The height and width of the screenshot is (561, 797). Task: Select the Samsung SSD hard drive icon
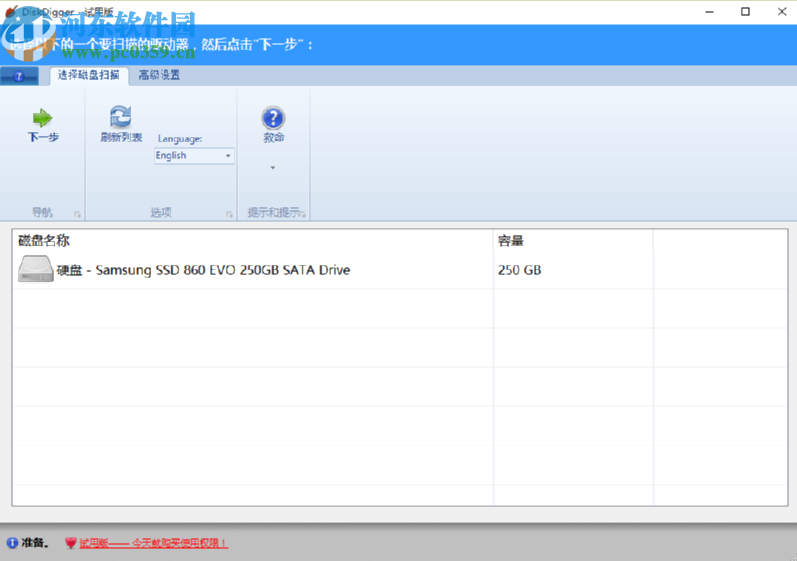click(x=36, y=269)
